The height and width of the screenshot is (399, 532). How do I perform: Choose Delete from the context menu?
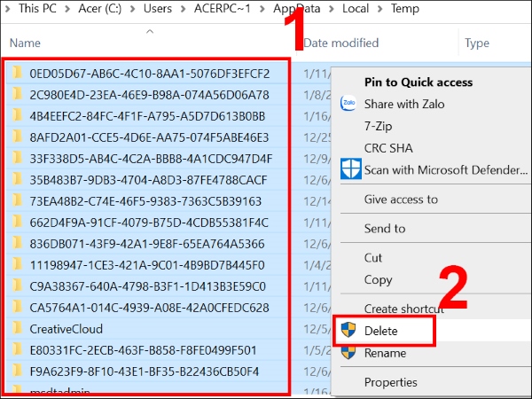[381, 331]
